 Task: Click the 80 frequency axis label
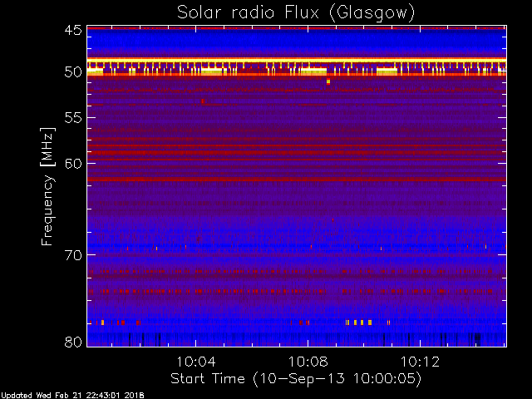(x=73, y=342)
